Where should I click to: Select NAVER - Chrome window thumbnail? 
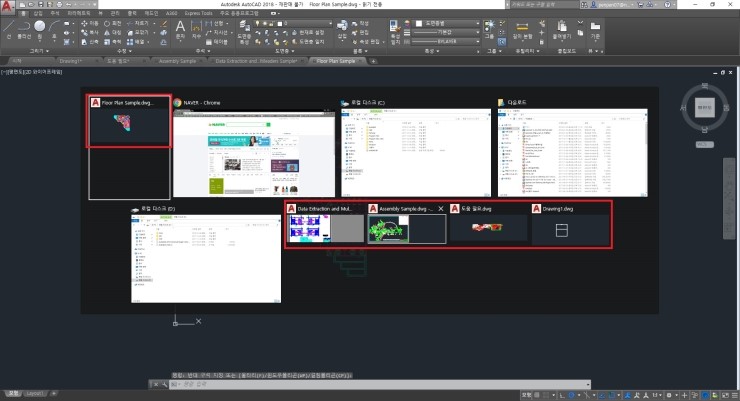pos(254,148)
